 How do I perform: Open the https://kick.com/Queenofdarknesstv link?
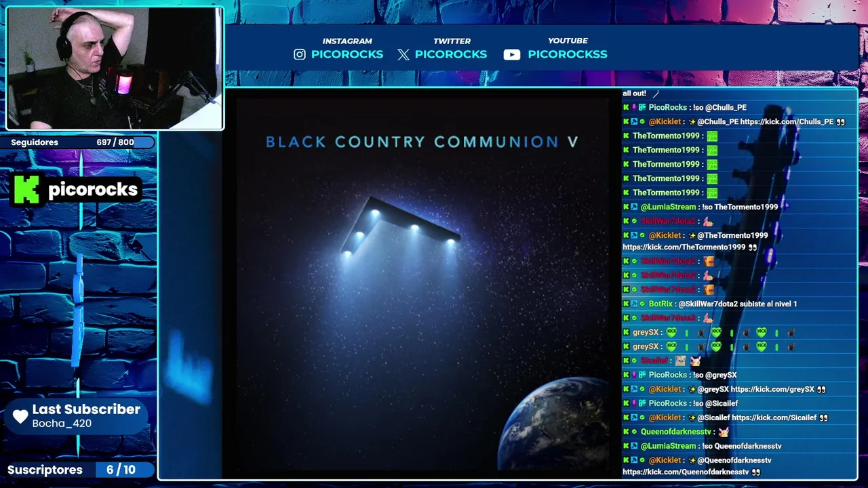686,472
